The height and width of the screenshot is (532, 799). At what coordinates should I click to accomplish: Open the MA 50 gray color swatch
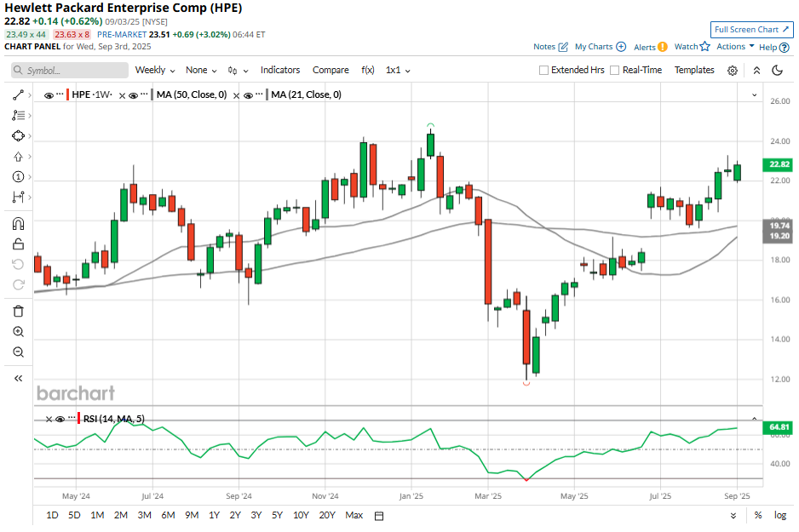pos(152,94)
